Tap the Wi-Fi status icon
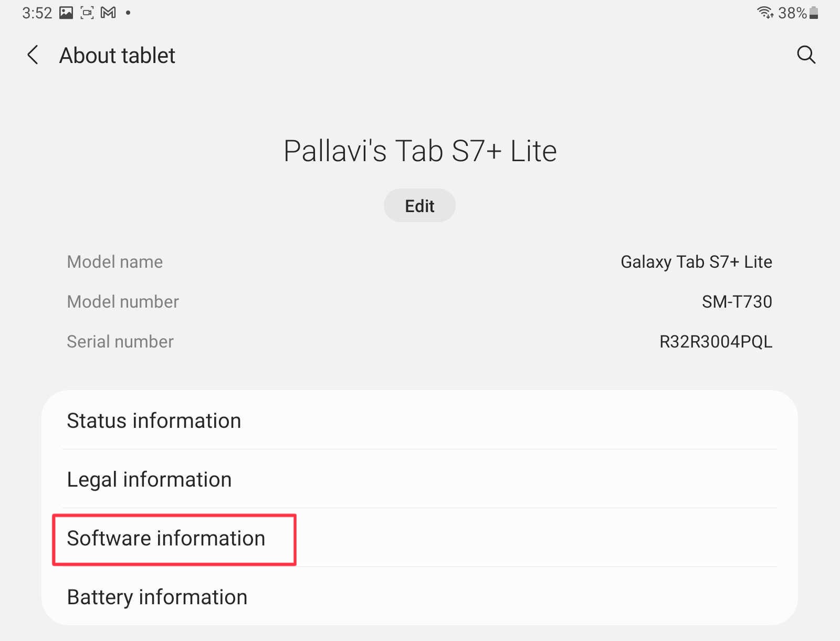840x641 pixels. (765, 13)
